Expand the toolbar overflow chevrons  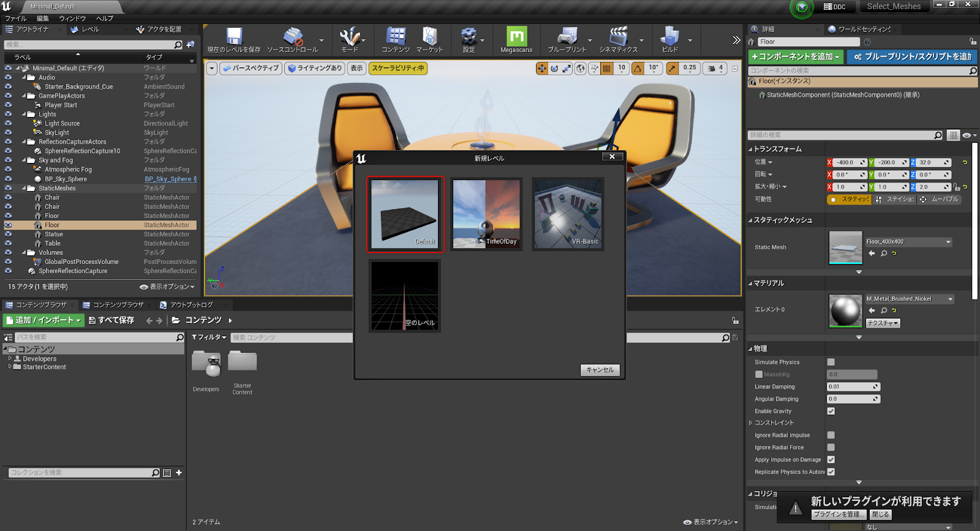(x=736, y=40)
